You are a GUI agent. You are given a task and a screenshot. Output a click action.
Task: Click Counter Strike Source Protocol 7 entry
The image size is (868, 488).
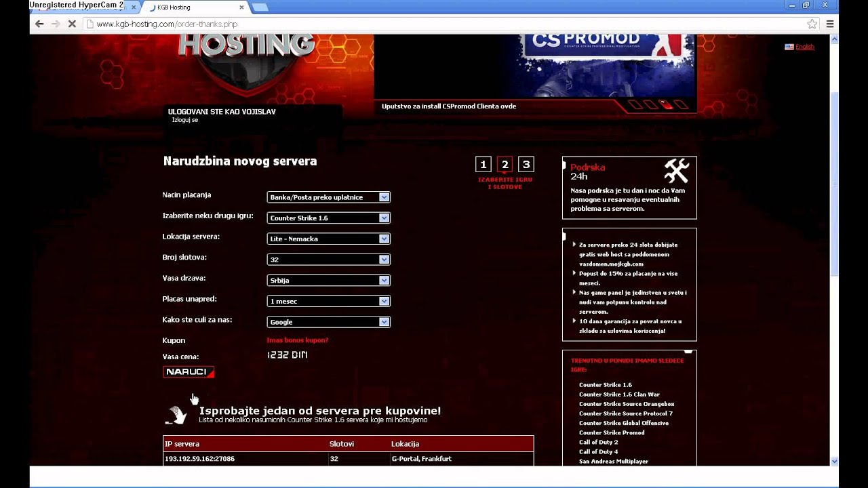[626, 413]
